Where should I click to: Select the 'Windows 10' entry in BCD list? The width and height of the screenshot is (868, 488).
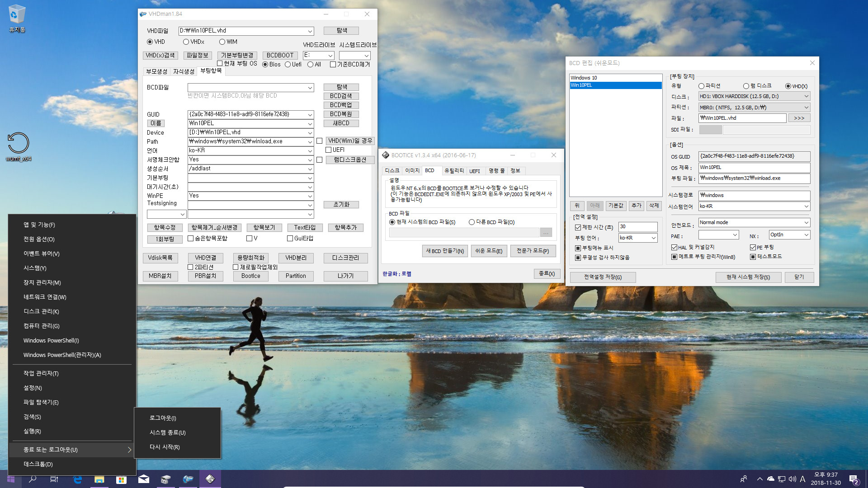coord(616,78)
